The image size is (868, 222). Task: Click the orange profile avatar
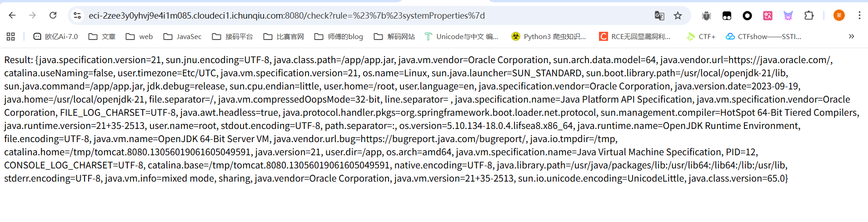click(838, 15)
